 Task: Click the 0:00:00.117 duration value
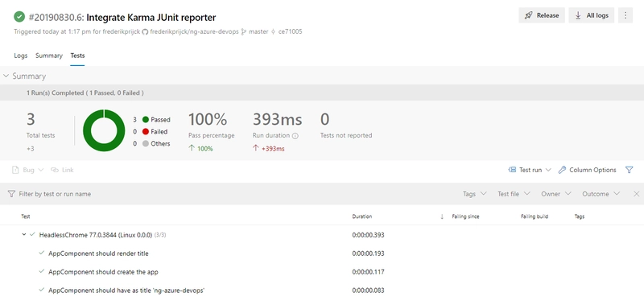point(368,272)
